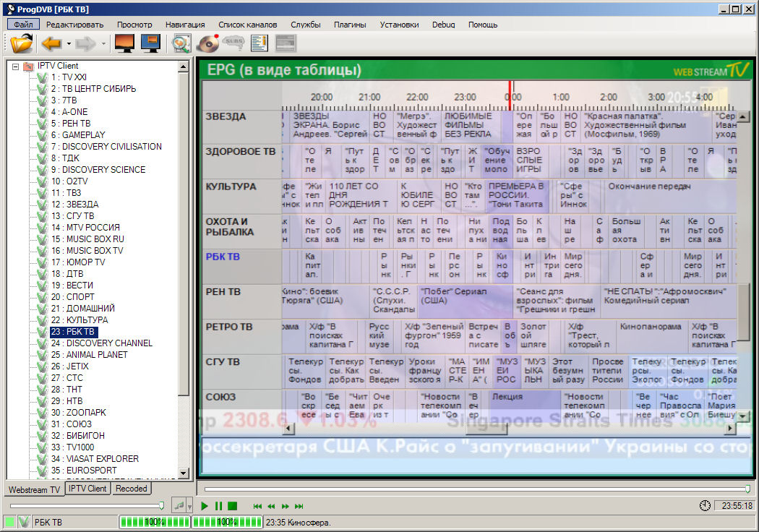The image size is (759, 532).
Task: Click the green status square icon
Action: click(9, 522)
